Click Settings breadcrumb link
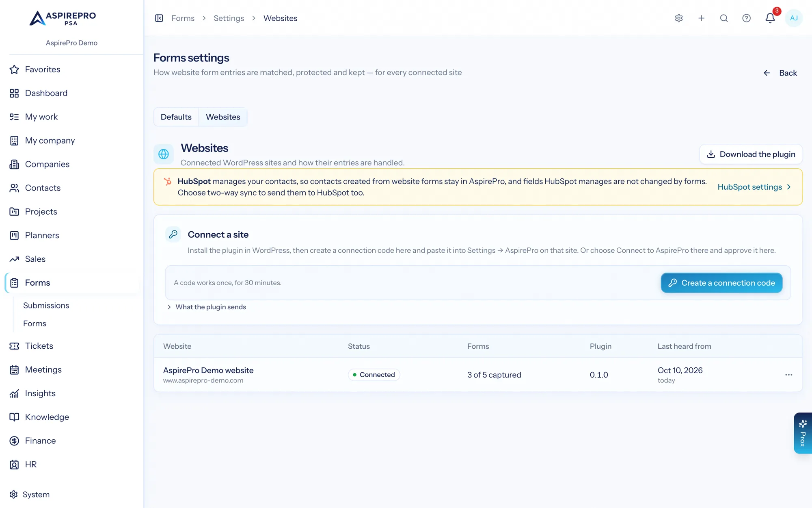The width and height of the screenshot is (812, 508). pos(229,18)
